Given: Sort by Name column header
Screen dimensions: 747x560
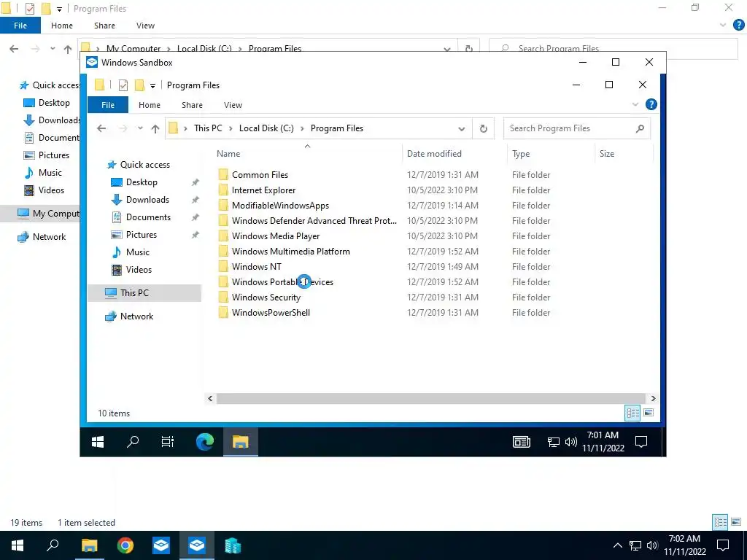Looking at the screenshot, I should [307, 153].
